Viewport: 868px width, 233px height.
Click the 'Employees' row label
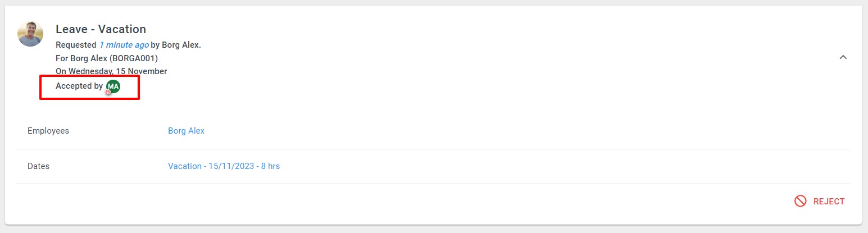tap(48, 130)
